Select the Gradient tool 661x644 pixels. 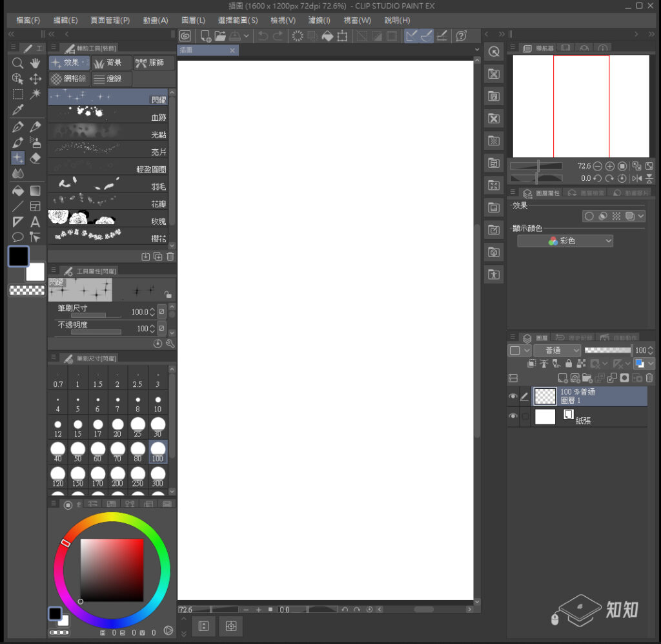(36, 191)
